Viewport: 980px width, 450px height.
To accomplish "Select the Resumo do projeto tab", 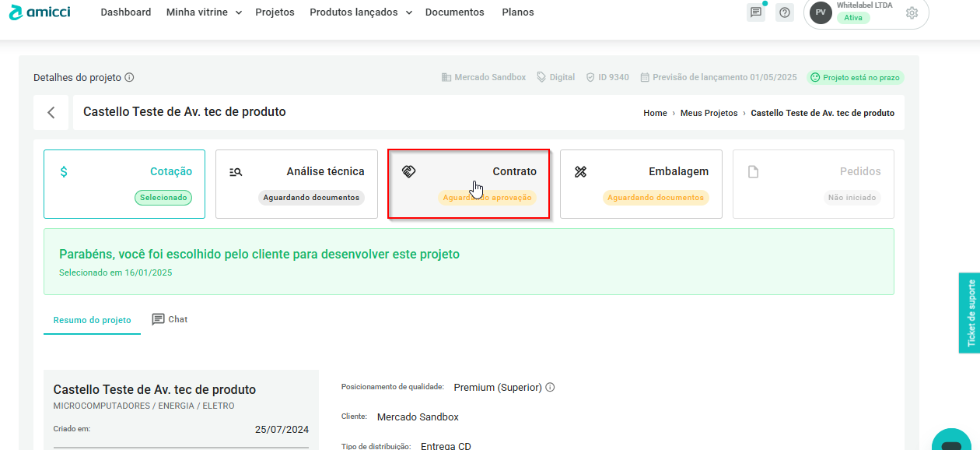I will pos(92,320).
